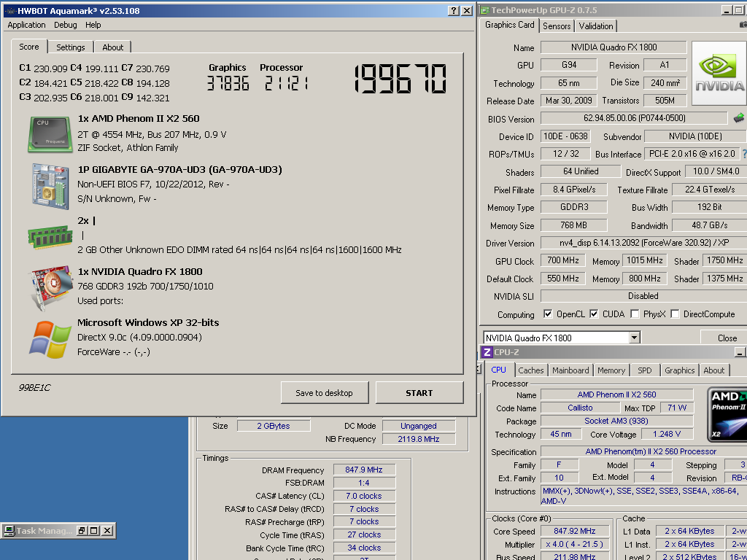Switch to the Validation tab in GPU-Z
This screenshot has height=560, width=747.
coord(596,26)
